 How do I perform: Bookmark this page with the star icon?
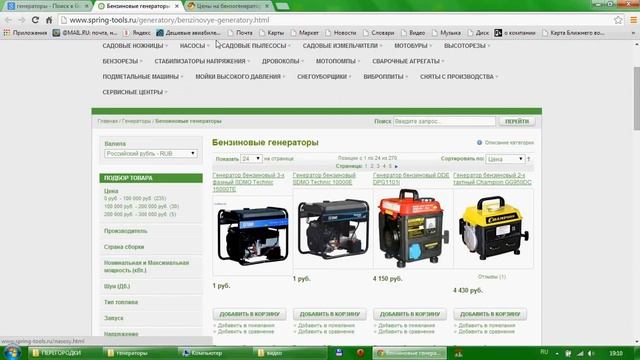pos(618,20)
